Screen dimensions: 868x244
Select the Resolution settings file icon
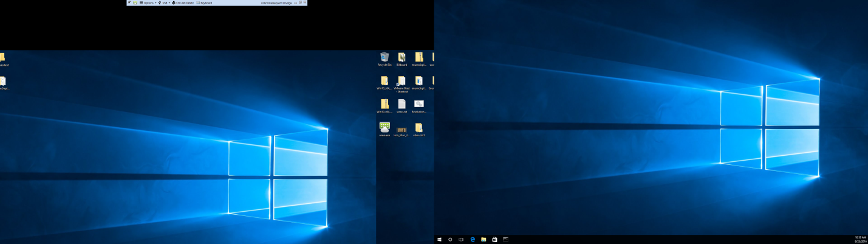(419, 106)
